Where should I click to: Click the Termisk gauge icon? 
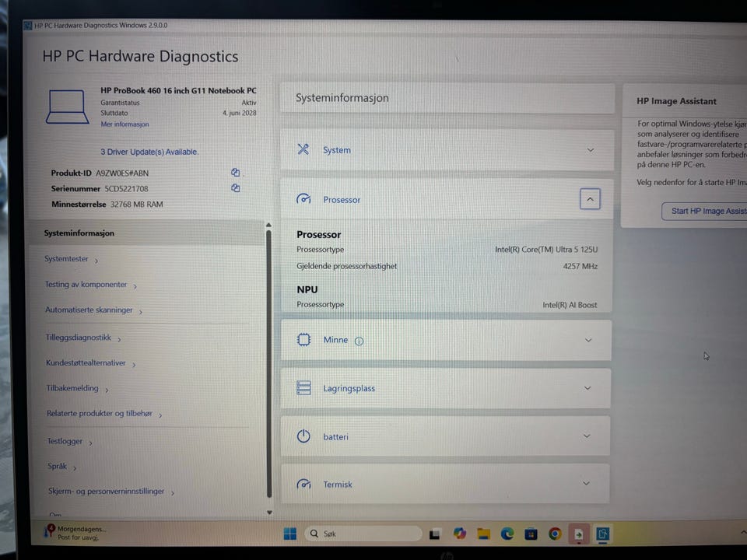click(x=303, y=485)
